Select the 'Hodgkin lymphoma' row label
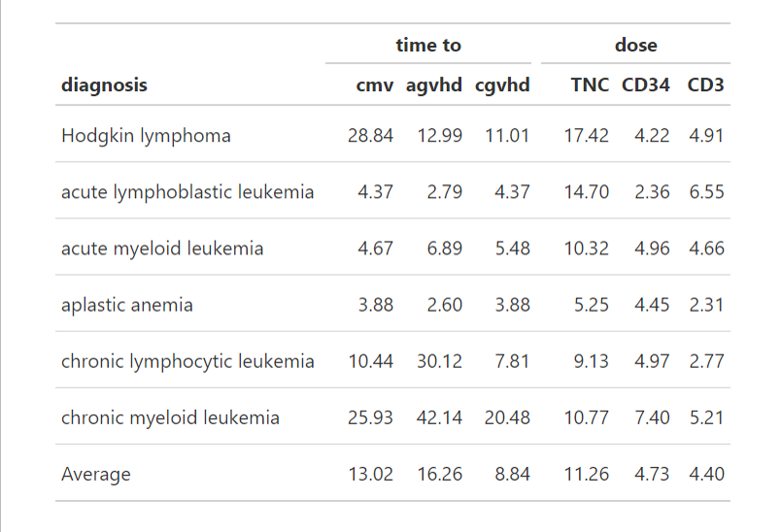The width and height of the screenshot is (781, 532). (146, 136)
